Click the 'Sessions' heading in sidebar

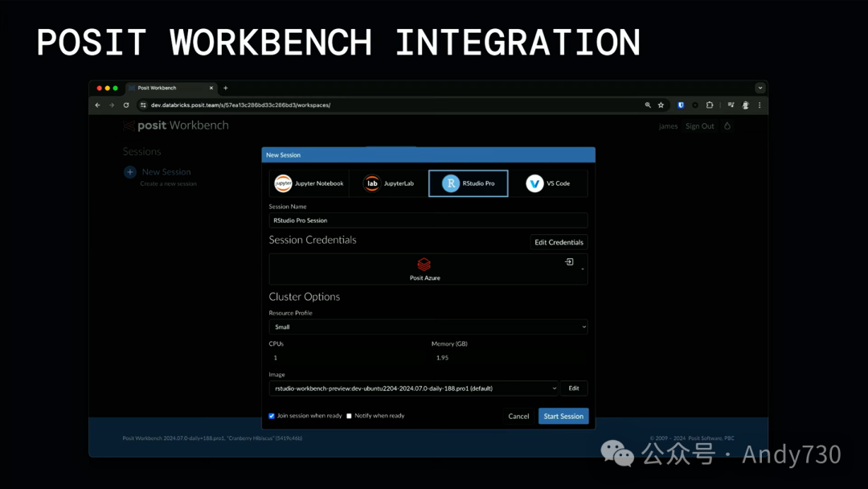[x=141, y=152]
